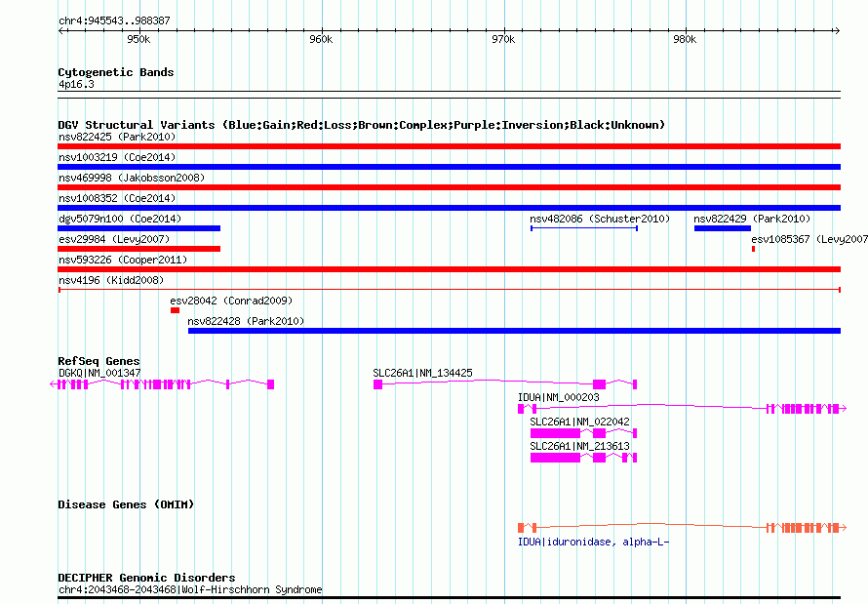Click the nsv822428 (Park2010) text label
This screenshot has width=868, height=604.
(x=246, y=321)
